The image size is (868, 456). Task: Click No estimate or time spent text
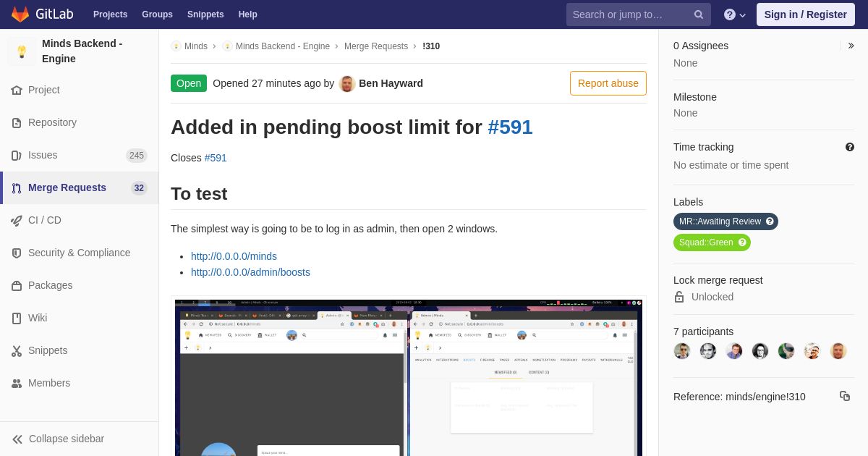click(x=731, y=165)
